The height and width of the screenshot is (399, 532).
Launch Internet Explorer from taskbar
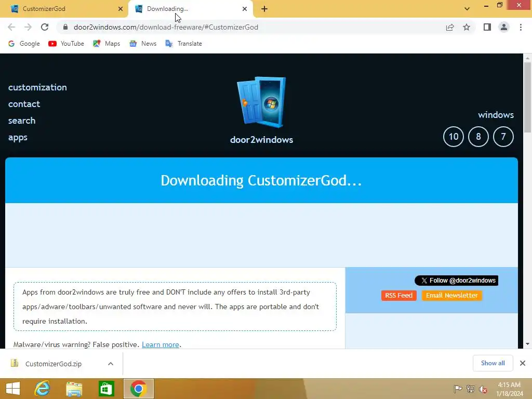[x=42, y=389]
